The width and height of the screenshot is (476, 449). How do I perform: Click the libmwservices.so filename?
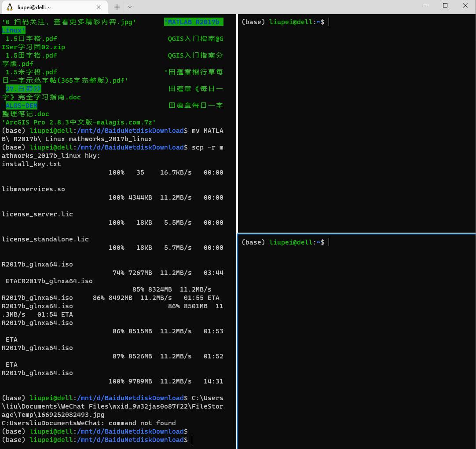[33, 189]
